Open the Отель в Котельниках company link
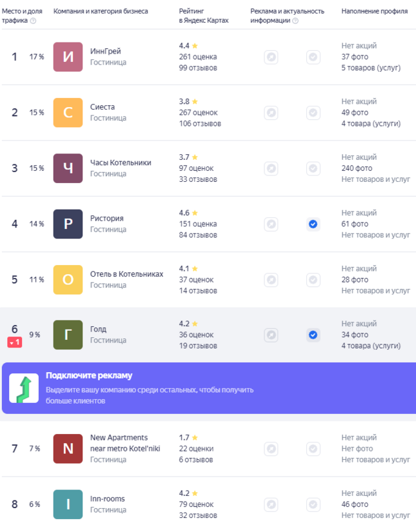Viewport: 416px width, 532px height. tap(126, 274)
